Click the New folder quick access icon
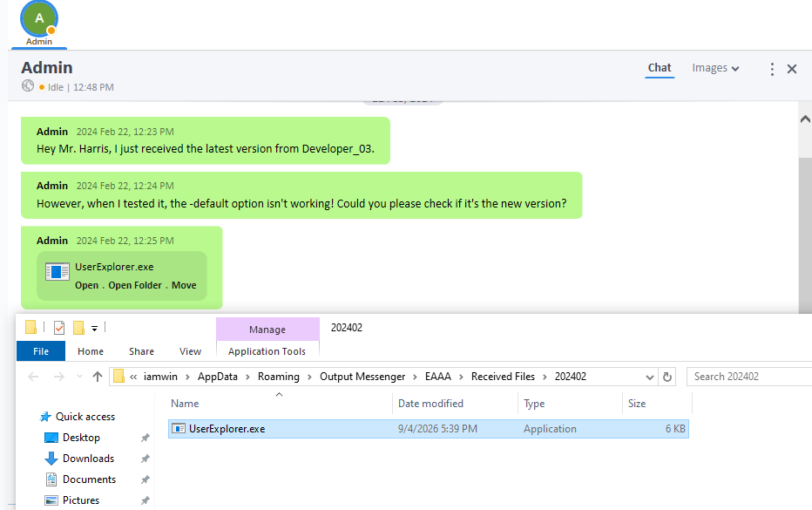This screenshot has height=510, width=812. [x=78, y=328]
